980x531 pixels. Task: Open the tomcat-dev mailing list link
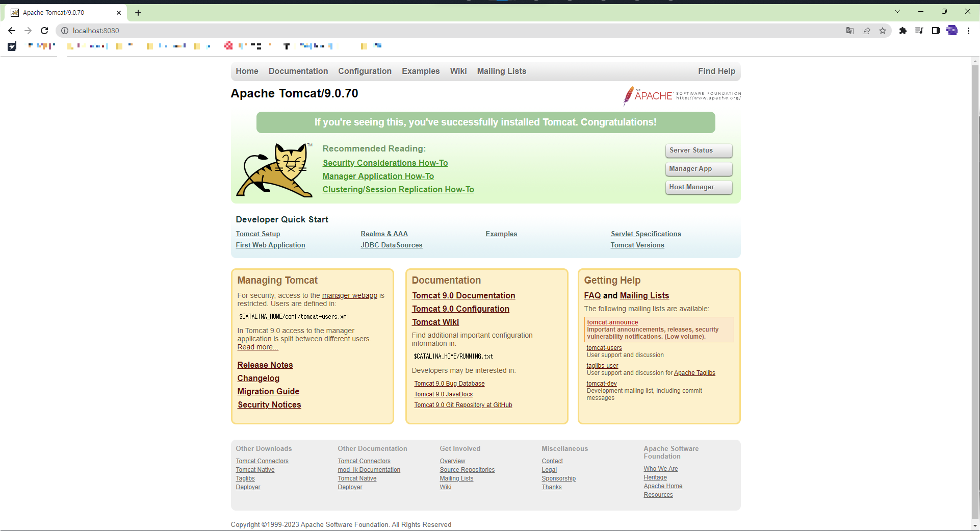[602, 384]
